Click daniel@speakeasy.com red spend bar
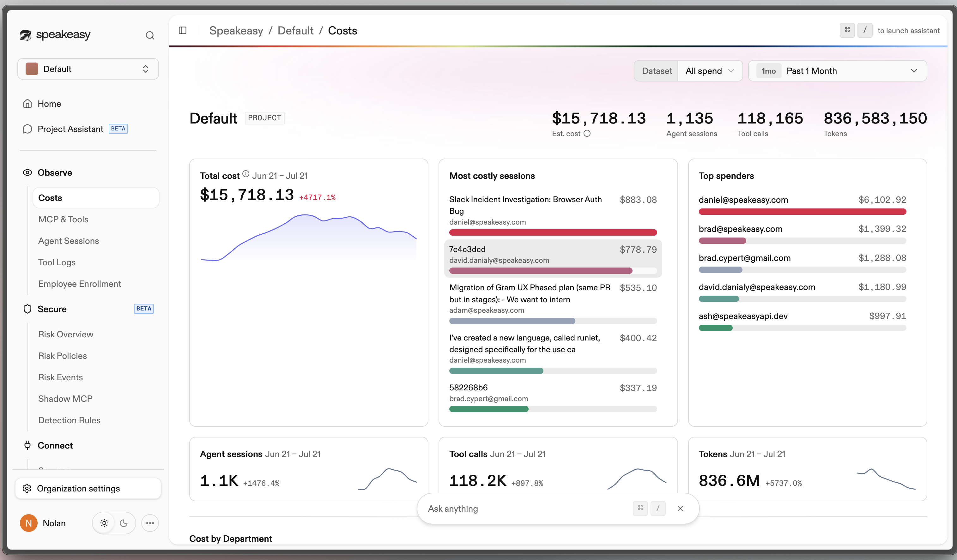Image resolution: width=957 pixels, height=560 pixels. [x=802, y=212]
